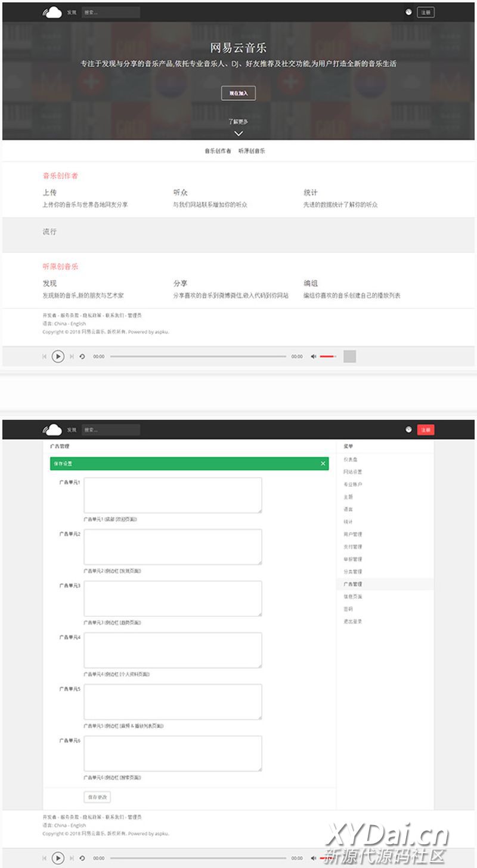This screenshot has width=477, height=868.
Task: Click the 现在加入 button
Action: coord(238,93)
